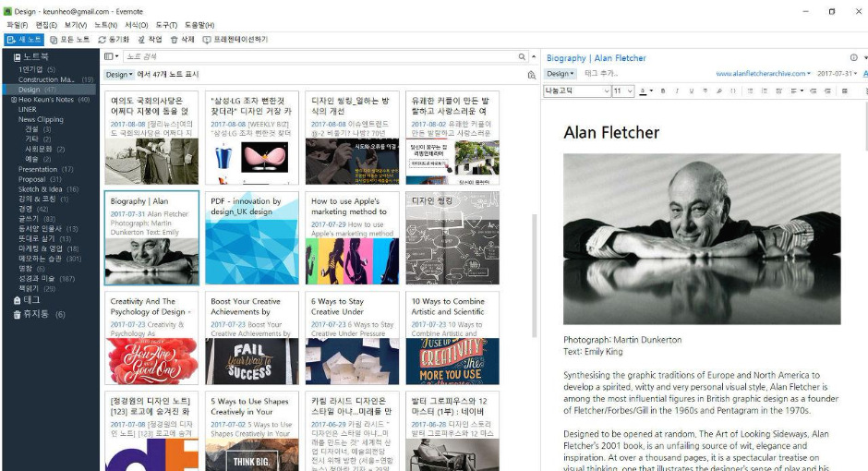Open the font size 11 dropdown

click(x=622, y=91)
